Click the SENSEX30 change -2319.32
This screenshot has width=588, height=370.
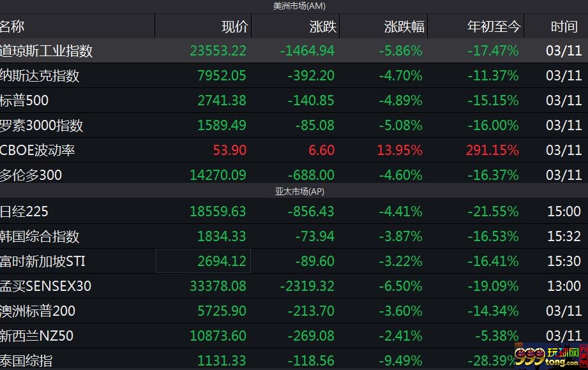(307, 286)
